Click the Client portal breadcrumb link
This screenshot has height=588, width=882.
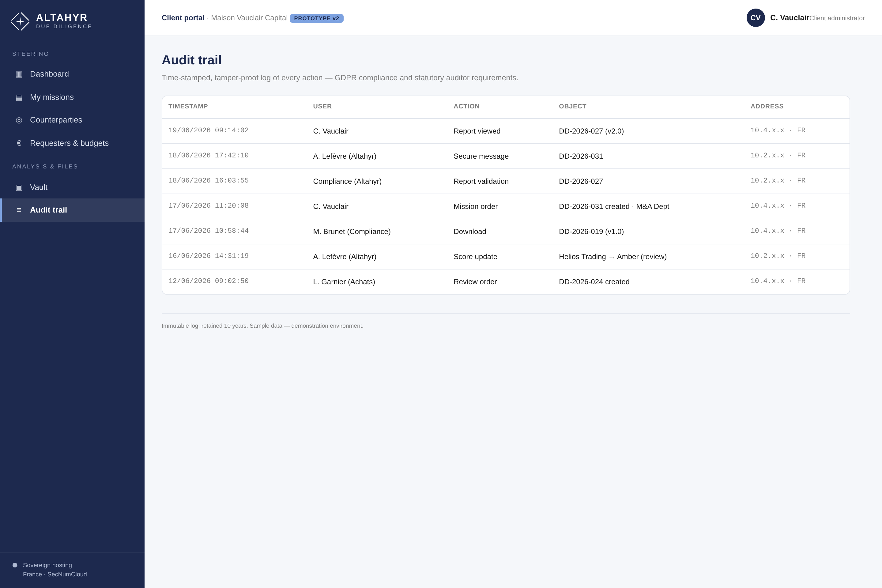coord(183,18)
